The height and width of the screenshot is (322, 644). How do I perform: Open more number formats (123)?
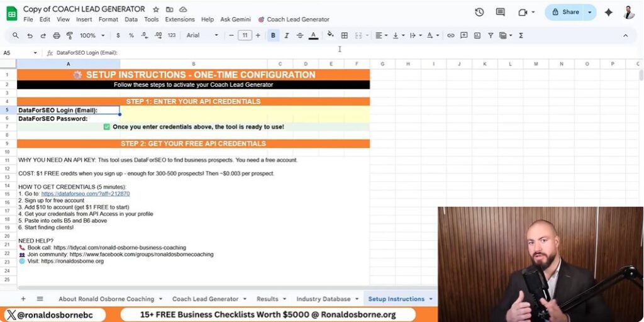(172, 36)
